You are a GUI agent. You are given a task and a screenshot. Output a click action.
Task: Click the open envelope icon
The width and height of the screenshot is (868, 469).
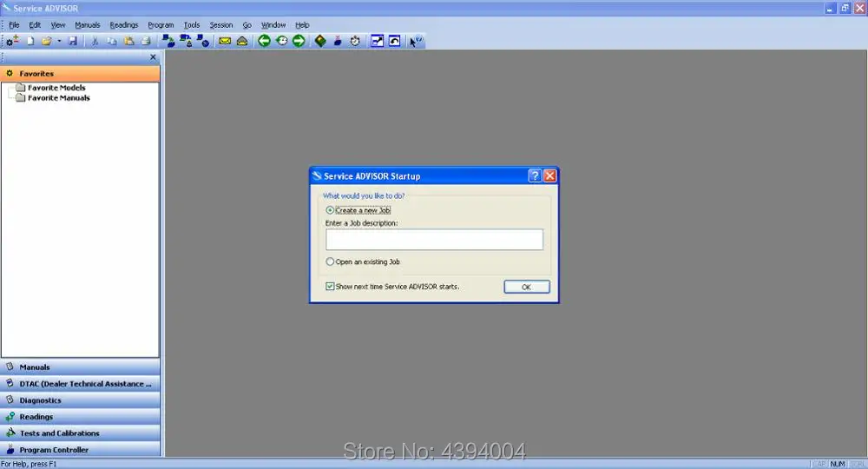tap(242, 41)
